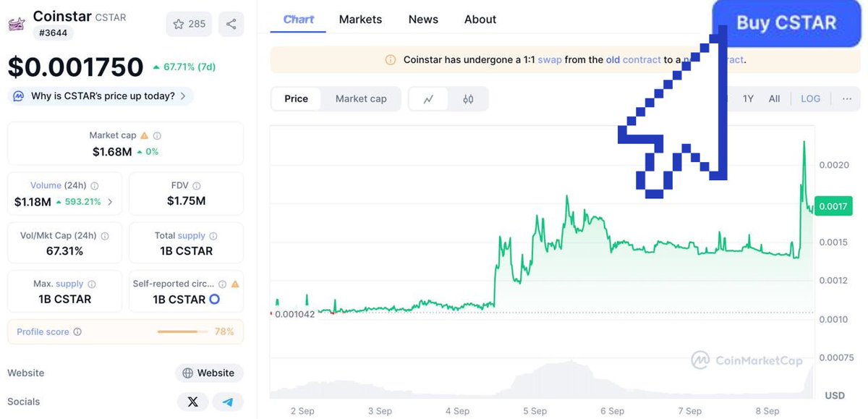
Task: Select Price chart toggle
Action: pyautogui.click(x=297, y=99)
